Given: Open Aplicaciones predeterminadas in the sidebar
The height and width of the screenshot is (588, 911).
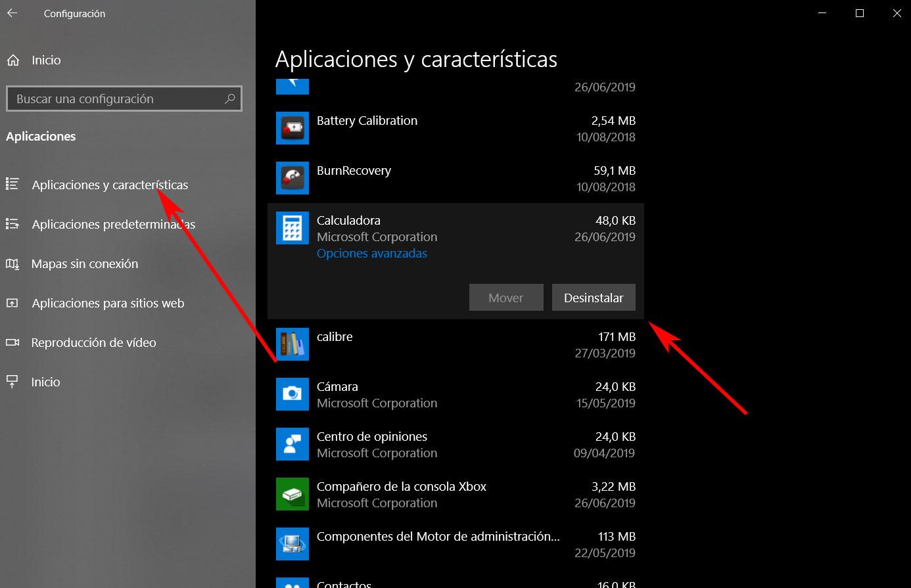Looking at the screenshot, I should 114,224.
